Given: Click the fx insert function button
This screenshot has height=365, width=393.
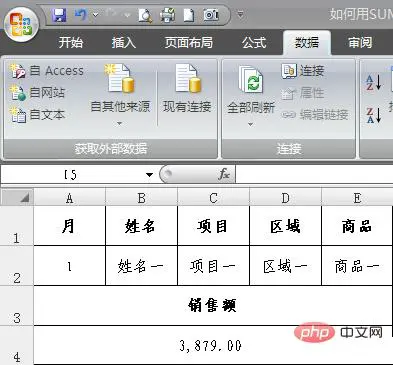Looking at the screenshot, I should click(224, 174).
